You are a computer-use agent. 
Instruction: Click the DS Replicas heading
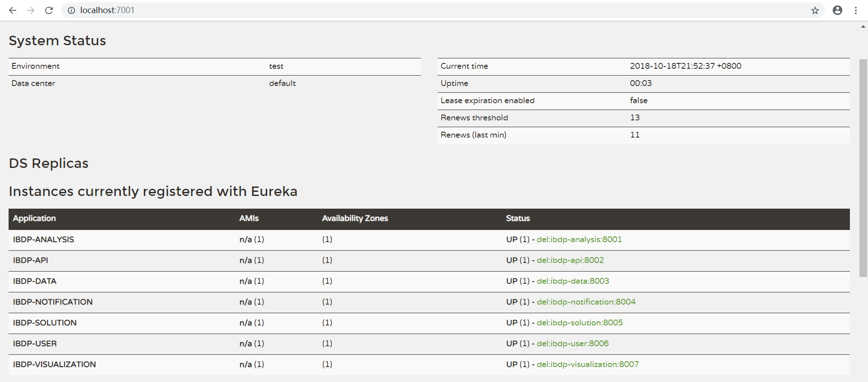[x=49, y=163]
